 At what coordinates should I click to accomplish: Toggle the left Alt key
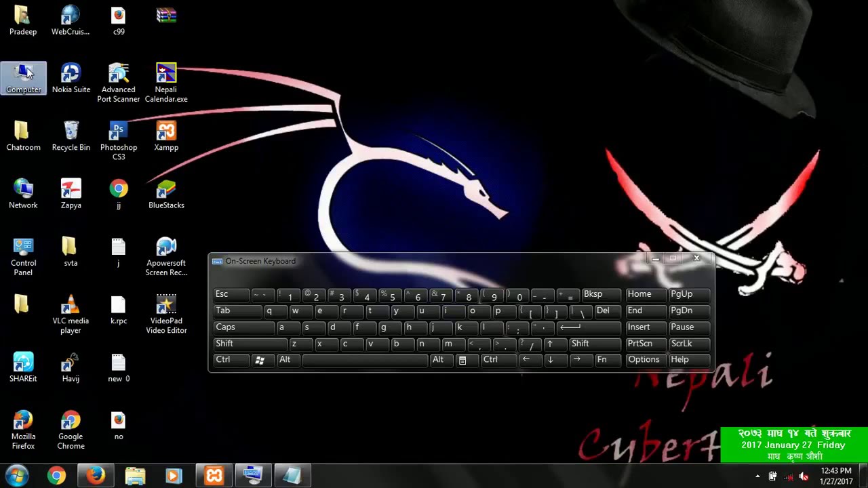click(288, 360)
